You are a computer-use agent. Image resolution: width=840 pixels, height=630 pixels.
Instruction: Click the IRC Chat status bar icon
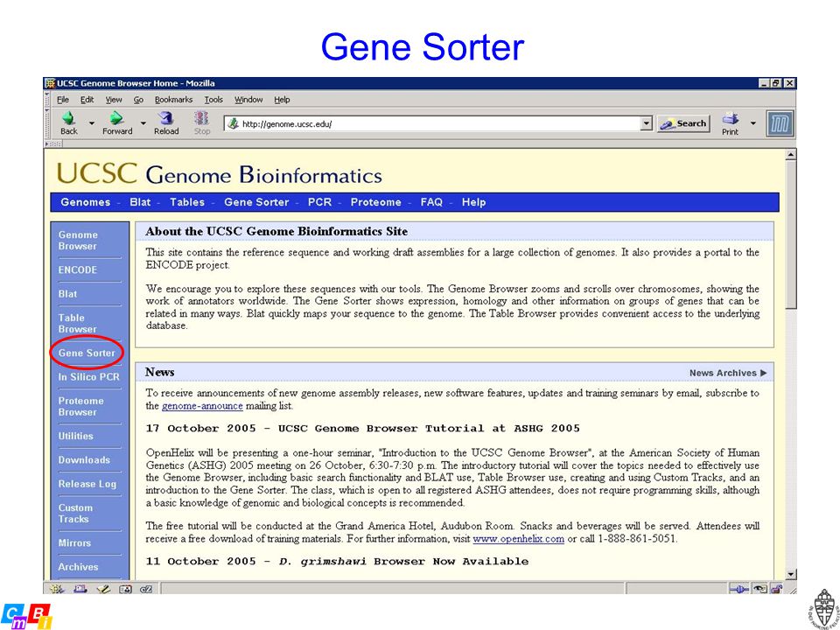click(146, 589)
